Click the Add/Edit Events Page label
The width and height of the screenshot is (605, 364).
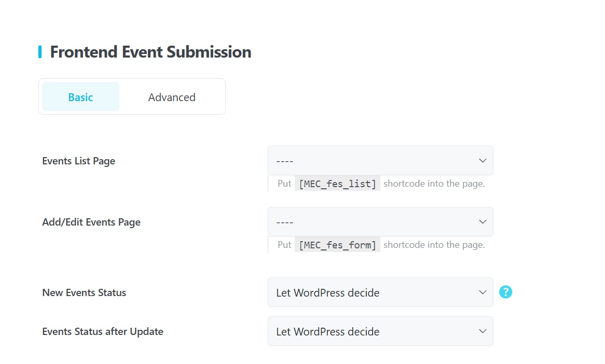coord(91,222)
